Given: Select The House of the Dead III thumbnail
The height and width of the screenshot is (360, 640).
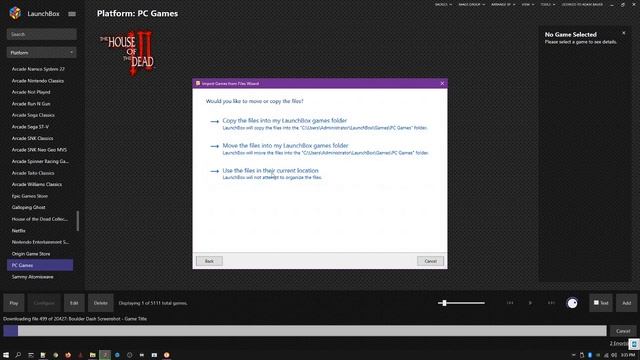Looking at the screenshot, I should point(127,53).
